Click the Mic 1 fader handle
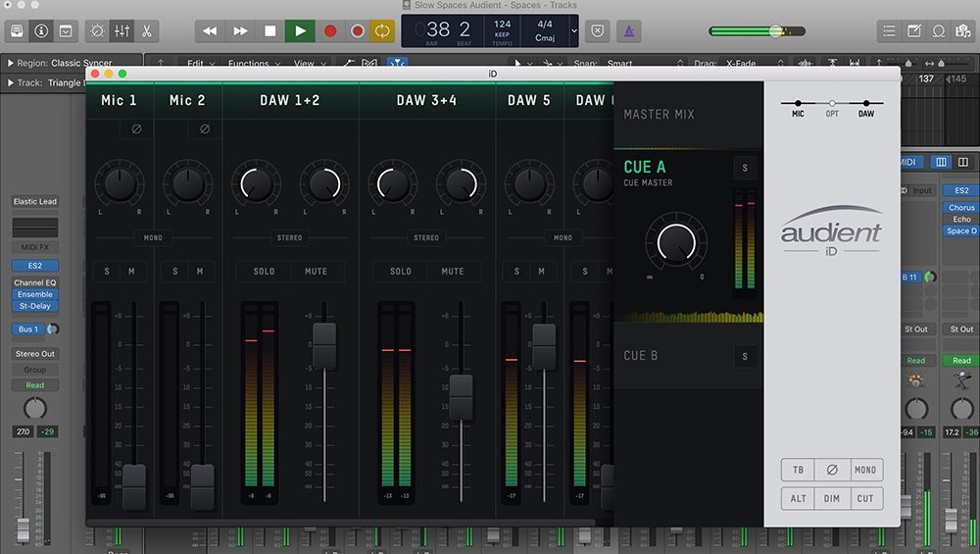Viewport: 980px width, 554px height. [x=133, y=487]
